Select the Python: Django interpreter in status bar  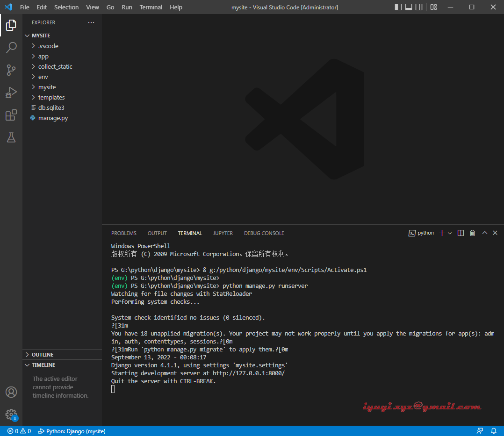pyautogui.click(x=72, y=431)
